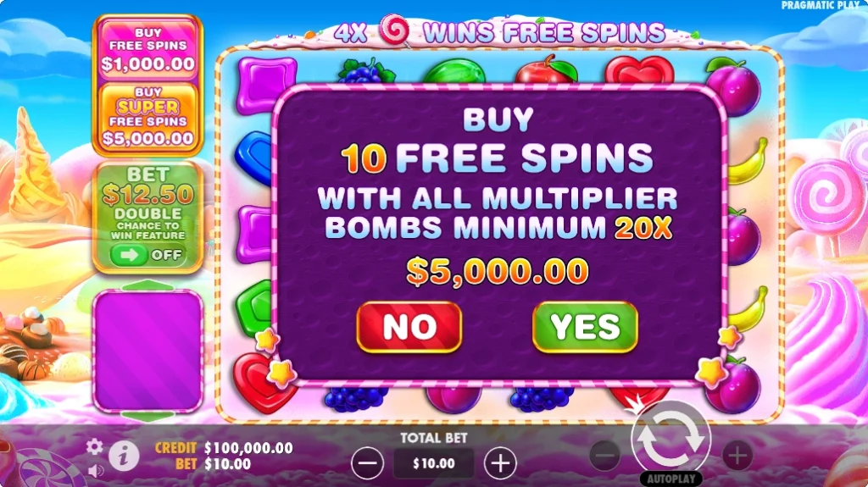Decrease total bet with minus icon

pyautogui.click(x=367, y=463)
